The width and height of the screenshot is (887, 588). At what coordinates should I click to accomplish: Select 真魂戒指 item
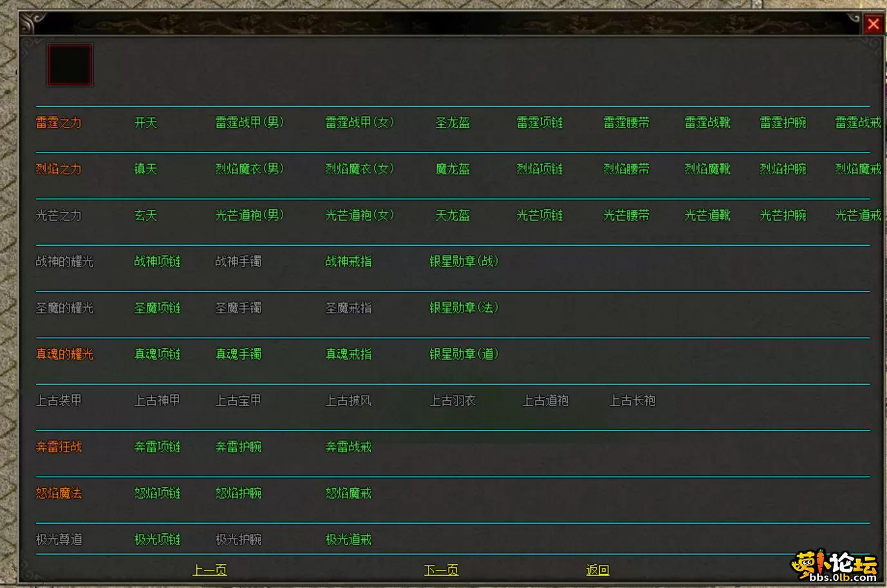coord(348,354)
